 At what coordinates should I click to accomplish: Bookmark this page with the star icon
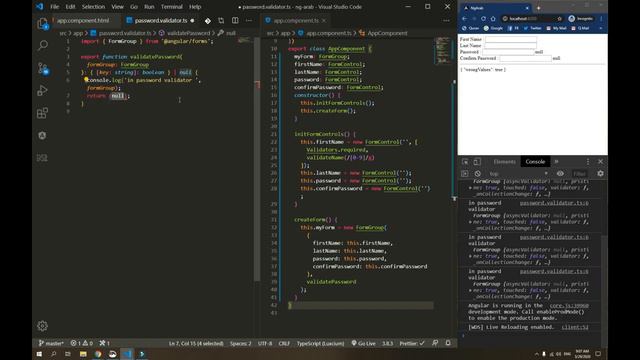click(560, 19)
